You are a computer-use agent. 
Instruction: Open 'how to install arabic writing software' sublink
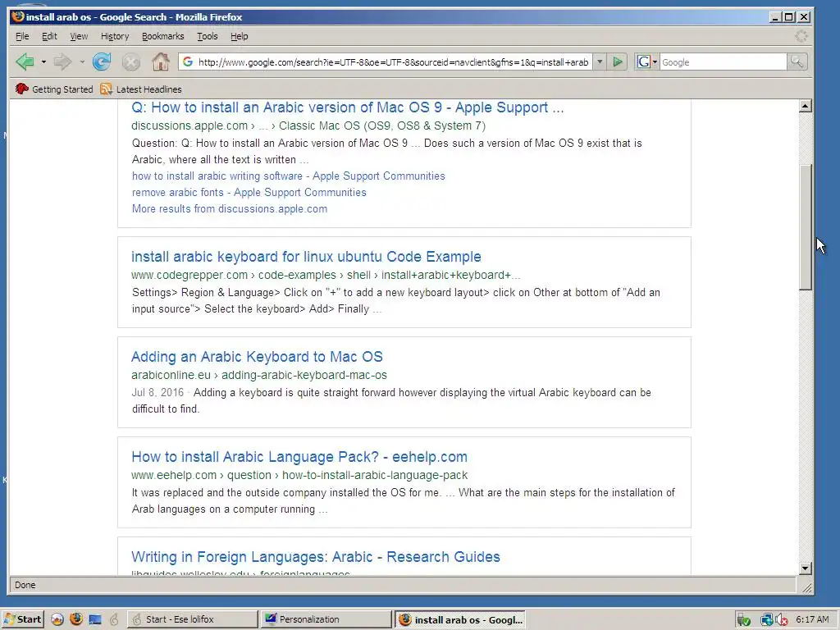[288, 176]
